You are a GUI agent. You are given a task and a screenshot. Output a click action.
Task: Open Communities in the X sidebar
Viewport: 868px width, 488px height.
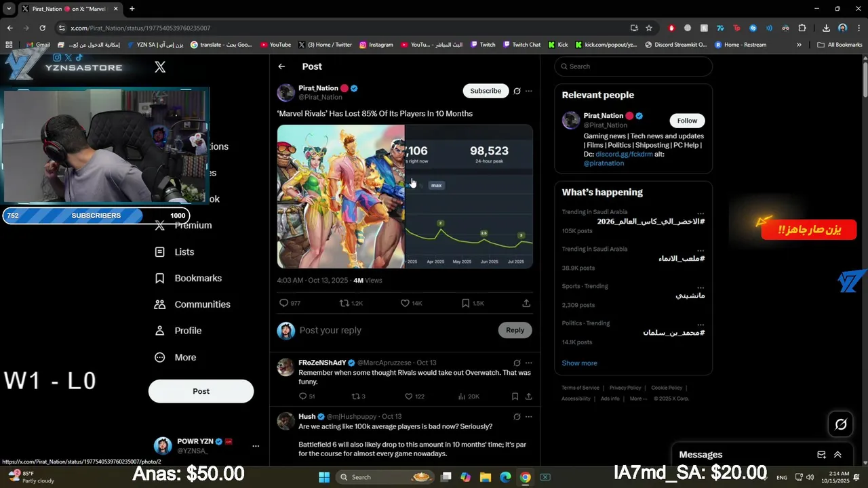click(x=192, y=304)
